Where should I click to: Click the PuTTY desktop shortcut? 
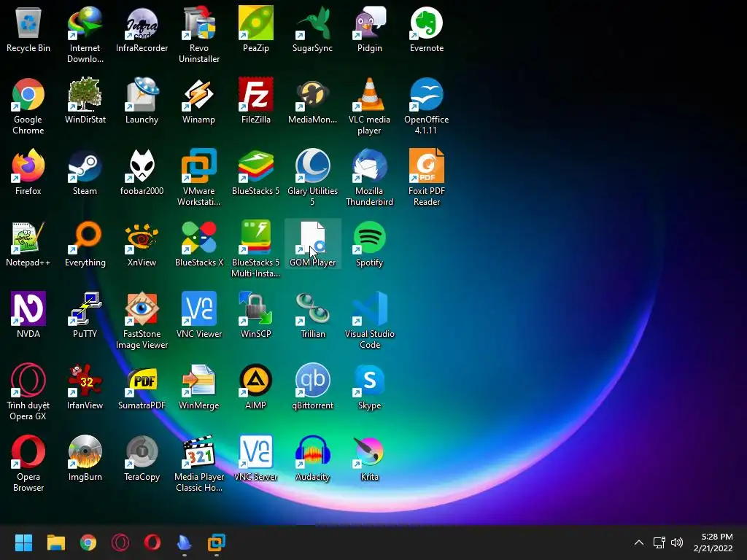coord(85,308)
